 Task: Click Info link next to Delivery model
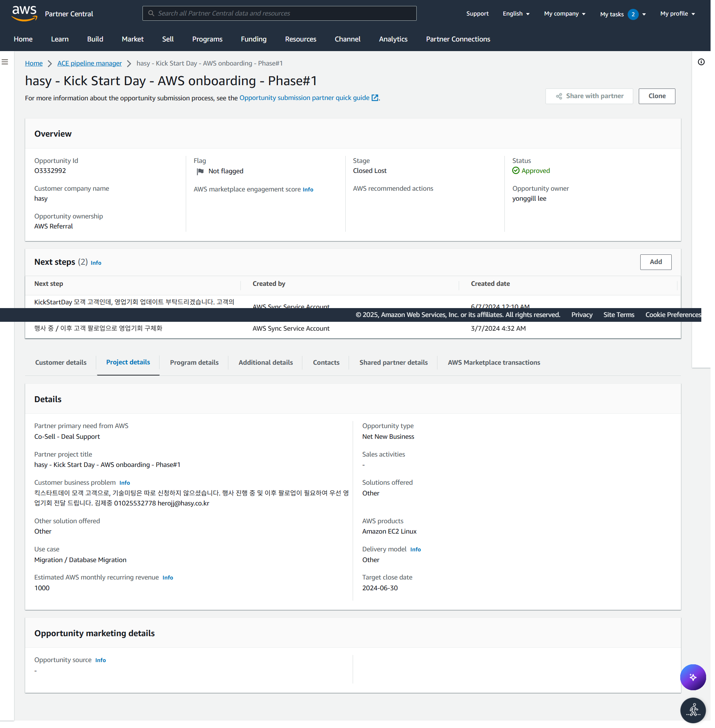415,549
